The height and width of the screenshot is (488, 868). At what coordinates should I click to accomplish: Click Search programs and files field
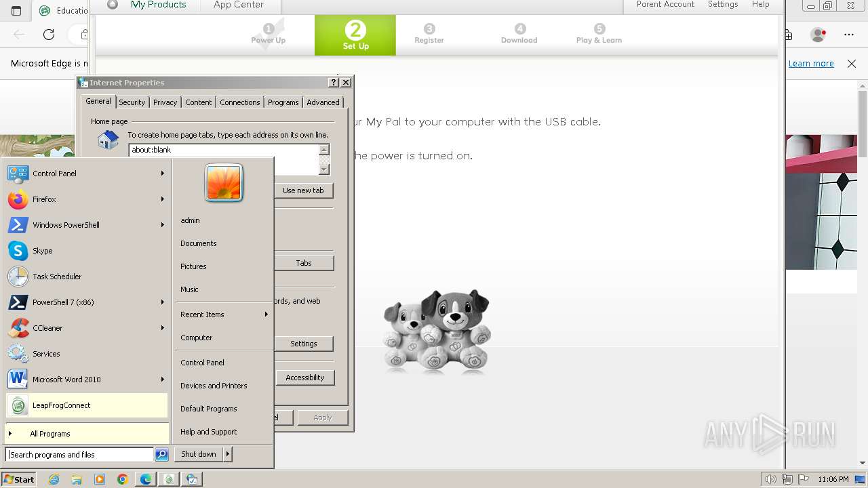coord(79,455)
